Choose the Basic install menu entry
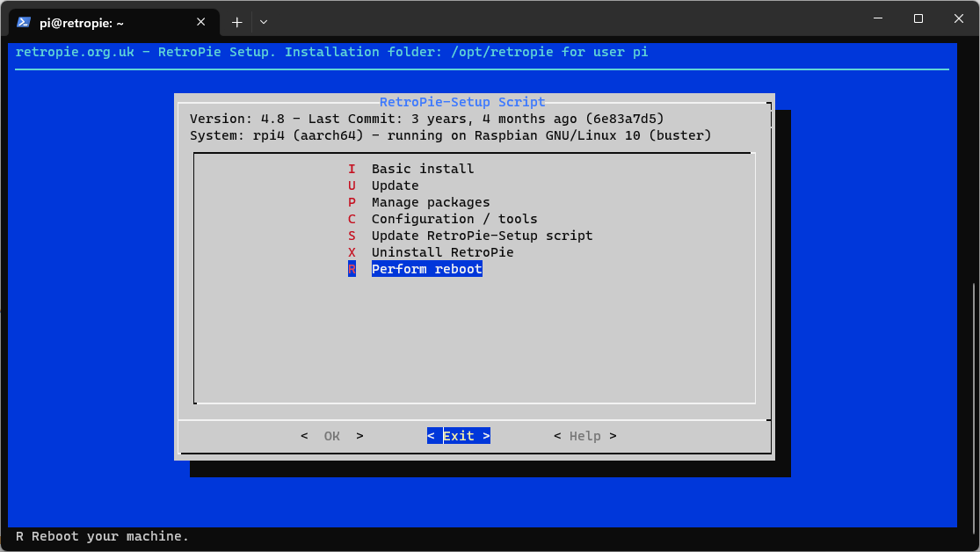 423,169
